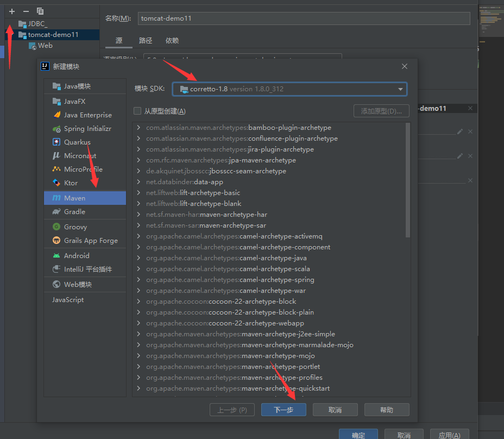Choose Micronaut module type
Image resolution: width=504 pixels, height=439 pixels.
pyautogui.click(x=85, y=155)
